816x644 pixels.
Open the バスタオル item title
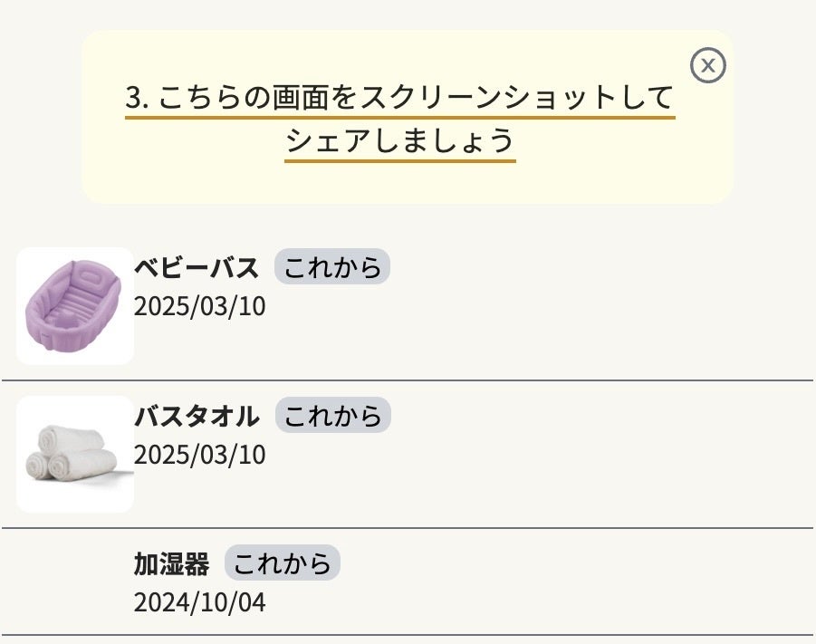[x=197, y=417]
